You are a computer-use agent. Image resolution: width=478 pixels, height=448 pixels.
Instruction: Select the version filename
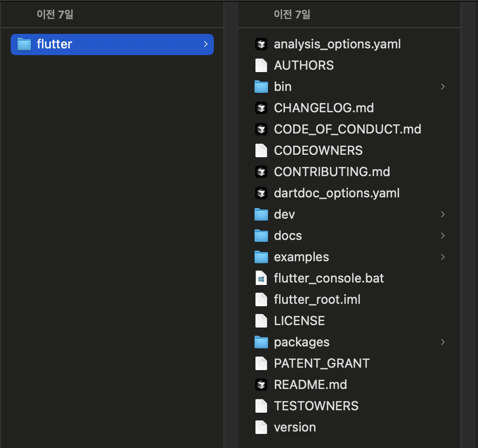pyautogui.click(x=295, y=427)
